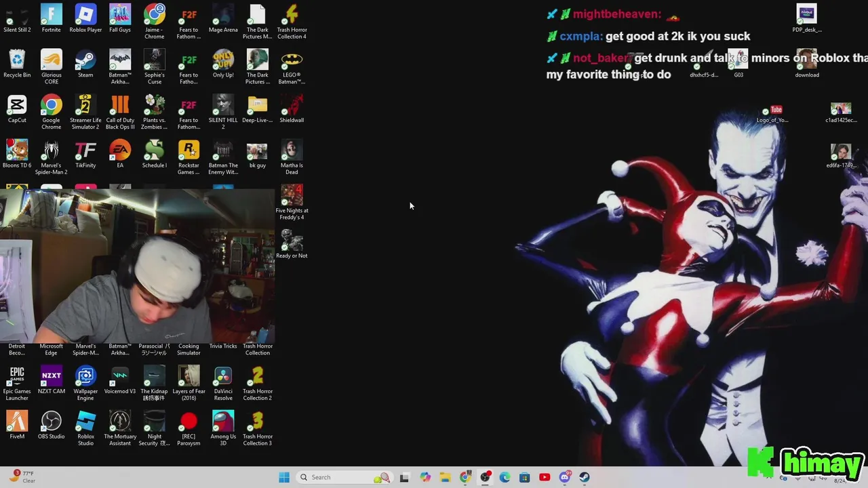The width and height of the screenshot is (868, 488).
Task: Select the Mage Arena desktop icon
Action: pos(223,18)
